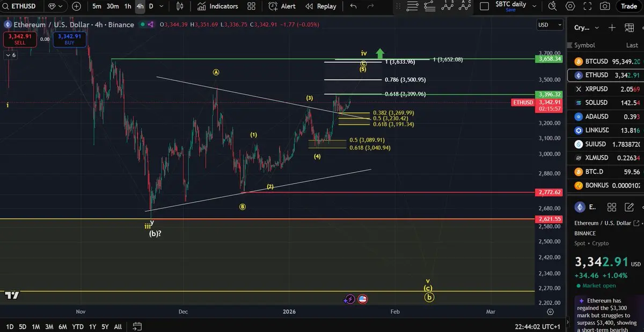Select the horizontal lines drawing tool
The image size is (644, 332).
tap(412, 6)
